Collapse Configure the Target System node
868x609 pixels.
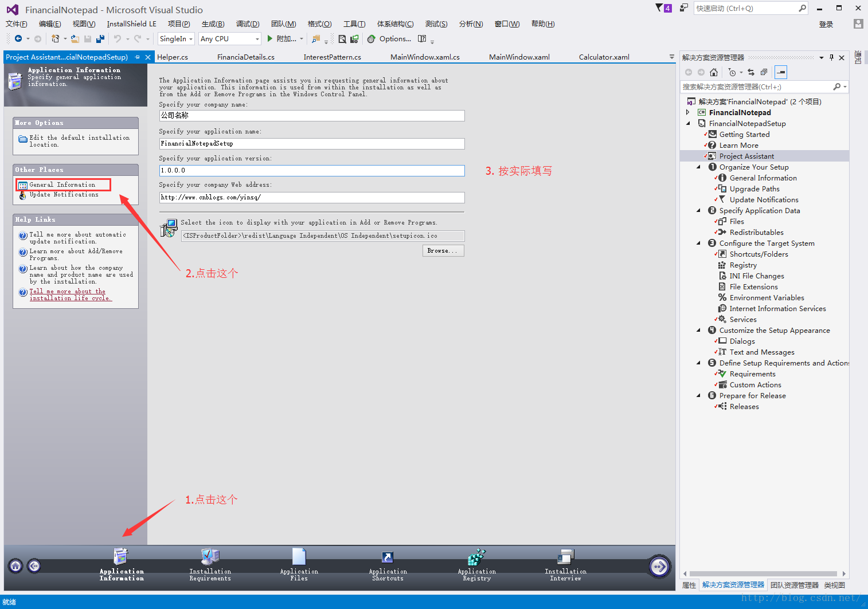698,243
